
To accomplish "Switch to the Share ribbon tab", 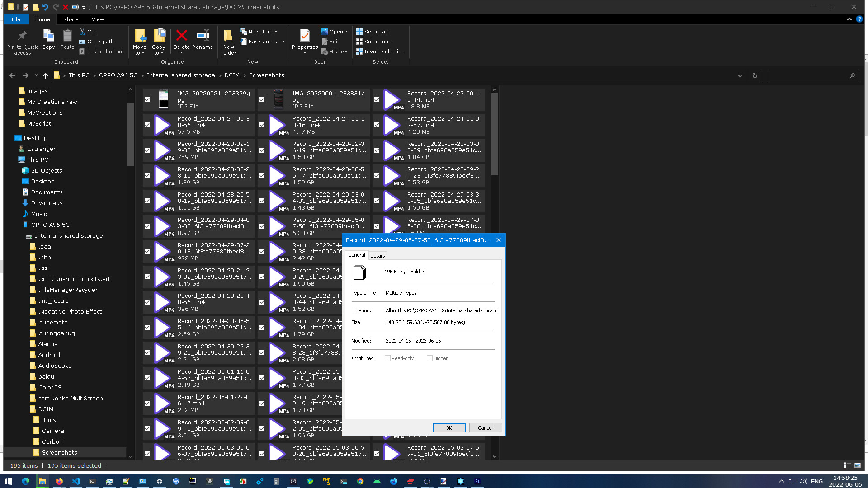I will 71,19.
